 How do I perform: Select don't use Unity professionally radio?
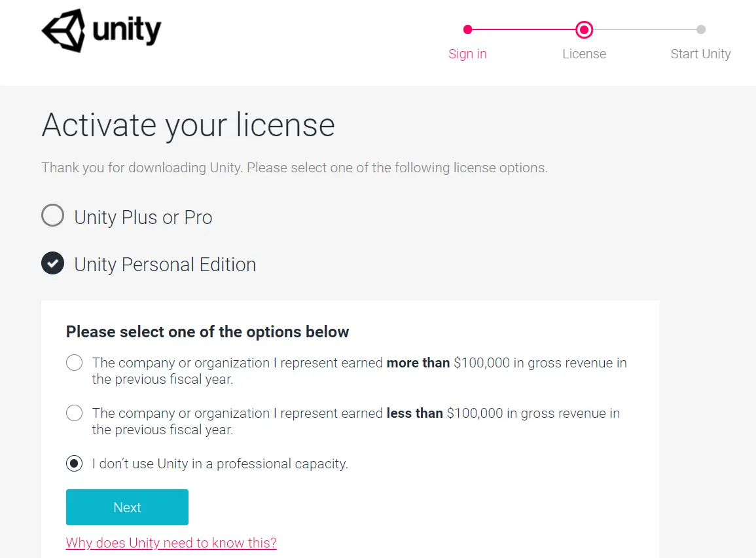[74, 464]
